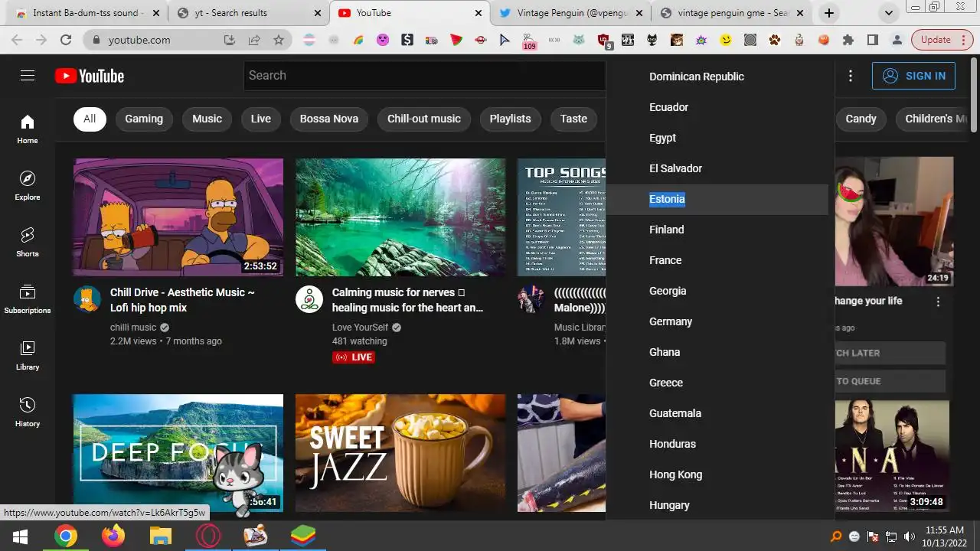Choose Honduras from the location list

pyautogui.click(x=717, y=444)
